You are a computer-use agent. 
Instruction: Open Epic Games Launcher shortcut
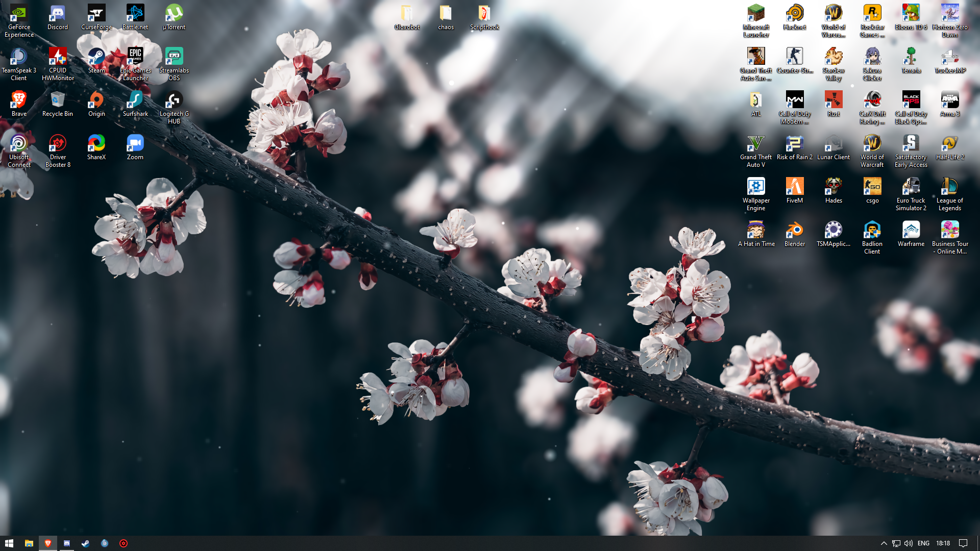135,64
